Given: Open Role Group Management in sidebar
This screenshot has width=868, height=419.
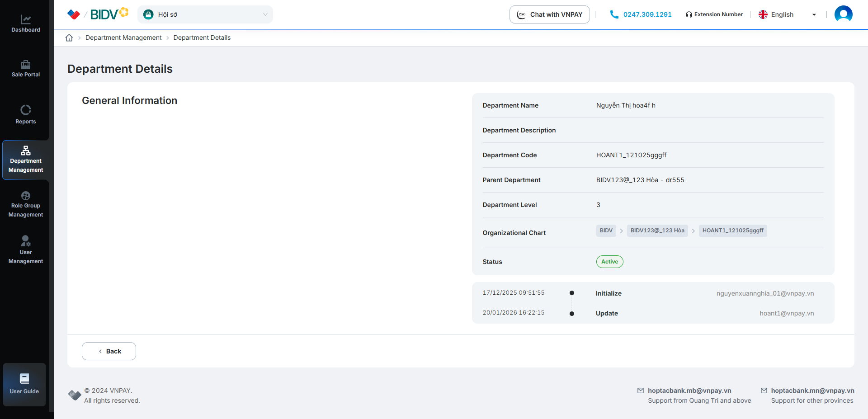Looking at the screenshot, I should tap(26, 205).
